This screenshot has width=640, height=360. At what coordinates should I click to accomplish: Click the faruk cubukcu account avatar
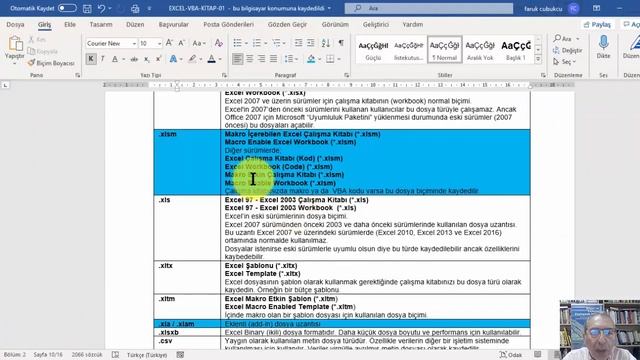(573, 8)
